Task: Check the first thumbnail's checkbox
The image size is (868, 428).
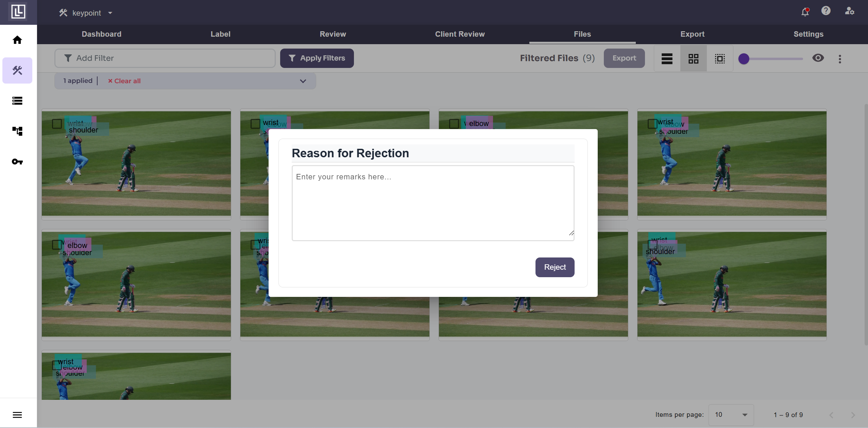Action: pos(57,124)
